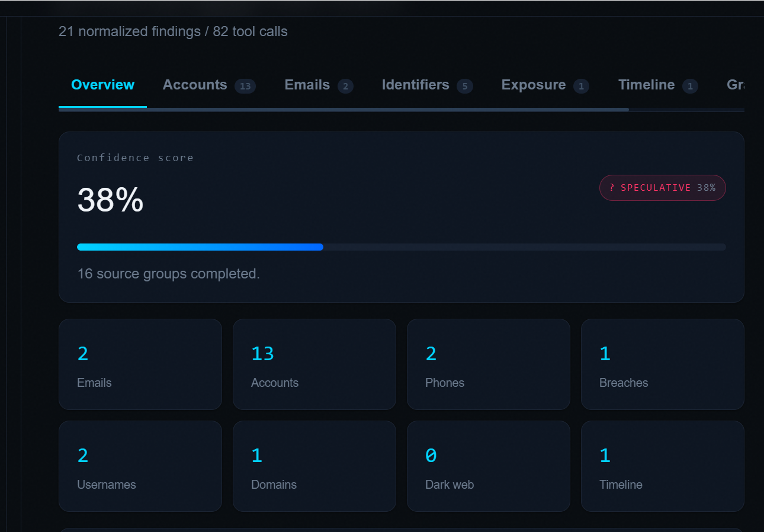
Task: Switch to the Overview tab
Action: point(102,85)
